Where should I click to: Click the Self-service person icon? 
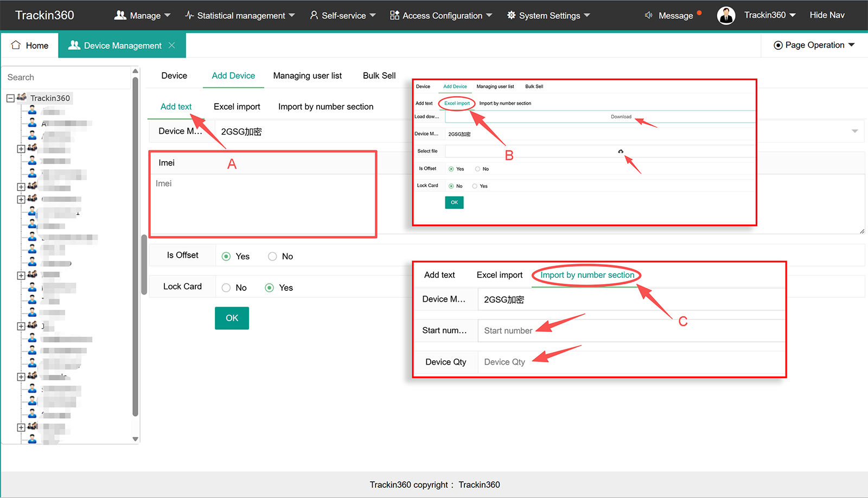point(314,15)
